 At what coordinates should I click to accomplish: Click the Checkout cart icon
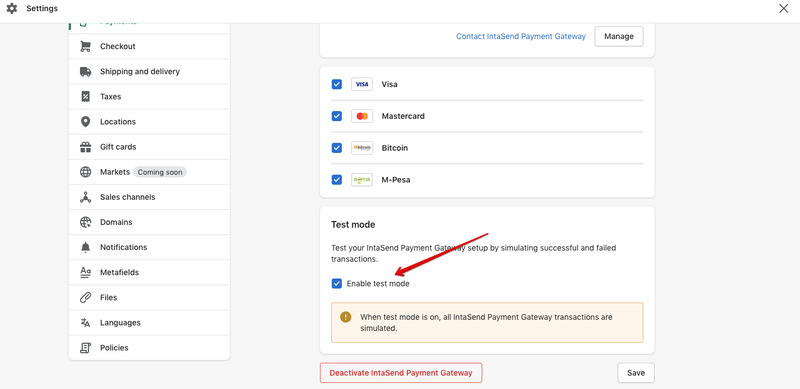pyautogui.click(x=86, y=46)
